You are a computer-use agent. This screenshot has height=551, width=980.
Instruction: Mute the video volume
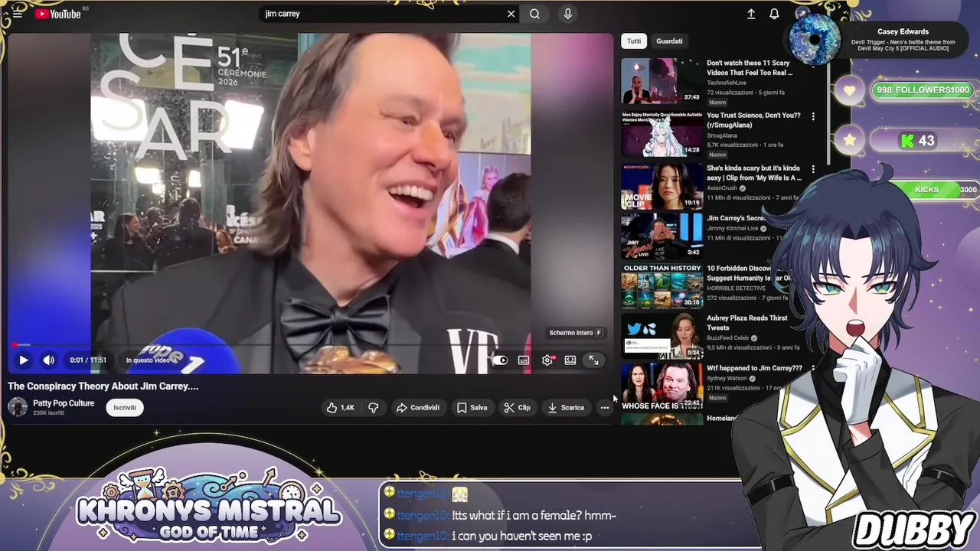(49, 360)
